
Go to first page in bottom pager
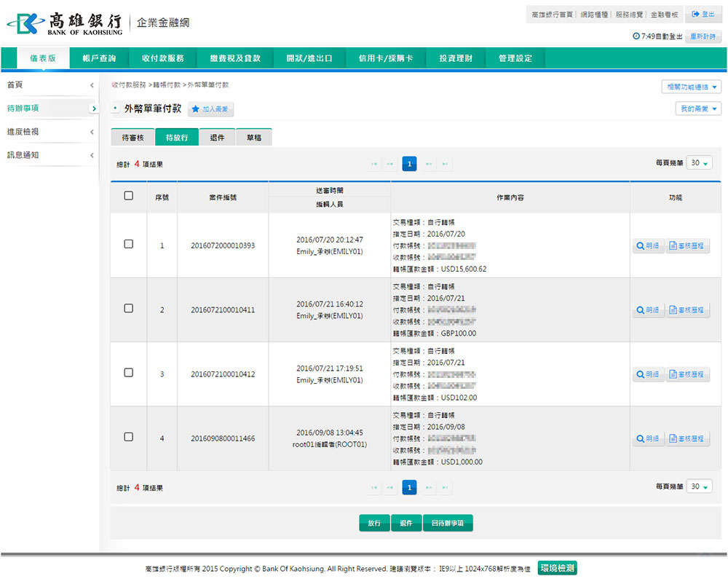click(374, 487)
